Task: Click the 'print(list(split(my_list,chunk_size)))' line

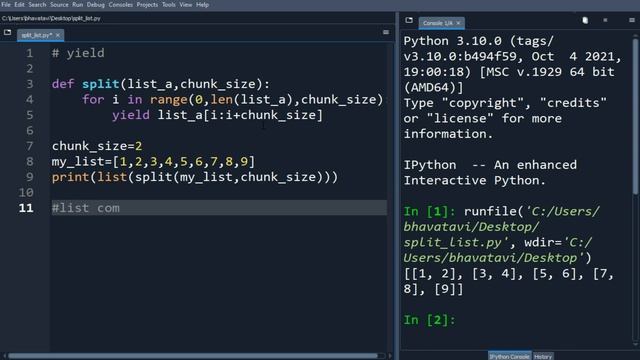Action: [195, 177]
